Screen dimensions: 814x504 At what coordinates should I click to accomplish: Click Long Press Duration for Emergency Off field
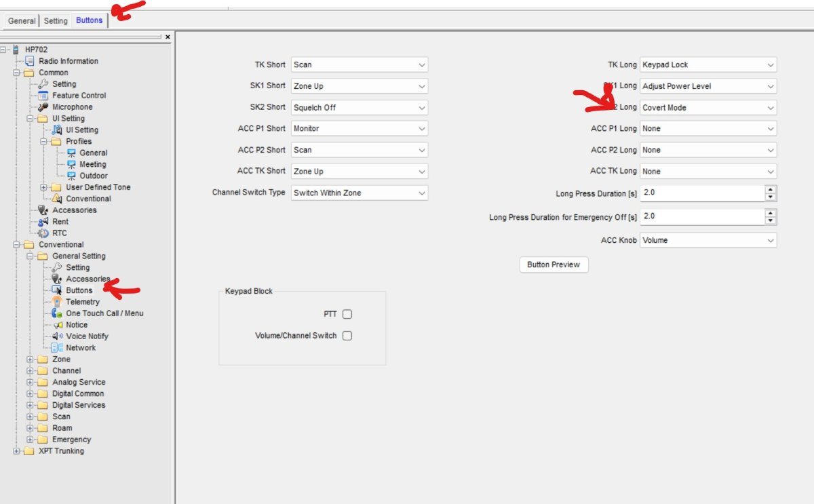coord(701,216)
